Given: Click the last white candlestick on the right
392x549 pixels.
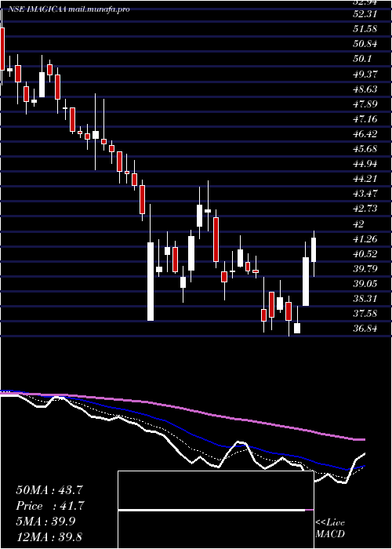Looking at the screenshot, I should (314, 249).
